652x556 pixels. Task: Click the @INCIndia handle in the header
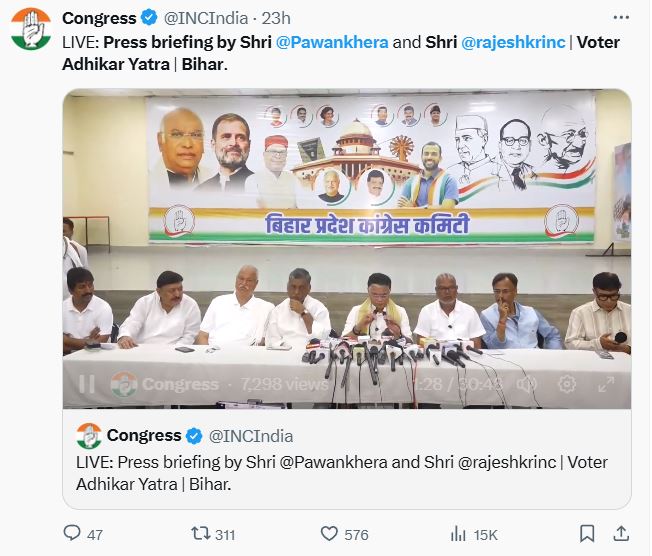click(206, 18)
